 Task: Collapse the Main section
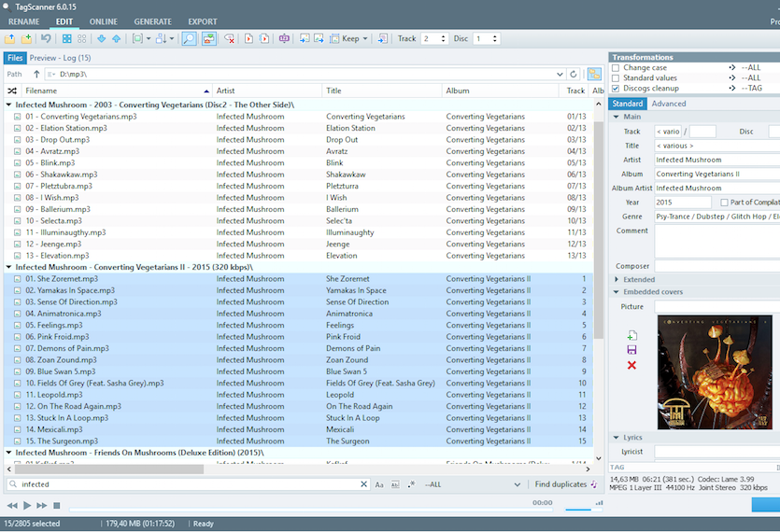tap(617, 117)
